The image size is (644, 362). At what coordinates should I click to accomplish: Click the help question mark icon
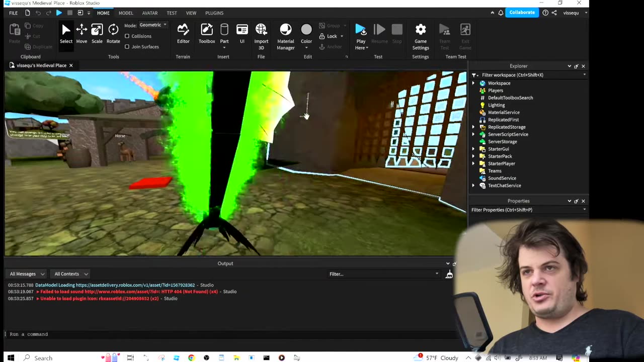pos(545,13)
